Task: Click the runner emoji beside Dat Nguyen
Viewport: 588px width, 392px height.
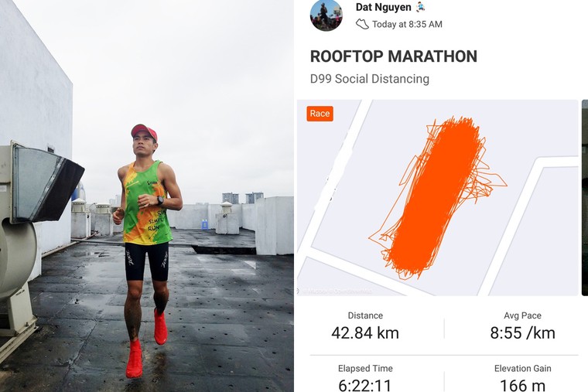Action: click(420, 7)
